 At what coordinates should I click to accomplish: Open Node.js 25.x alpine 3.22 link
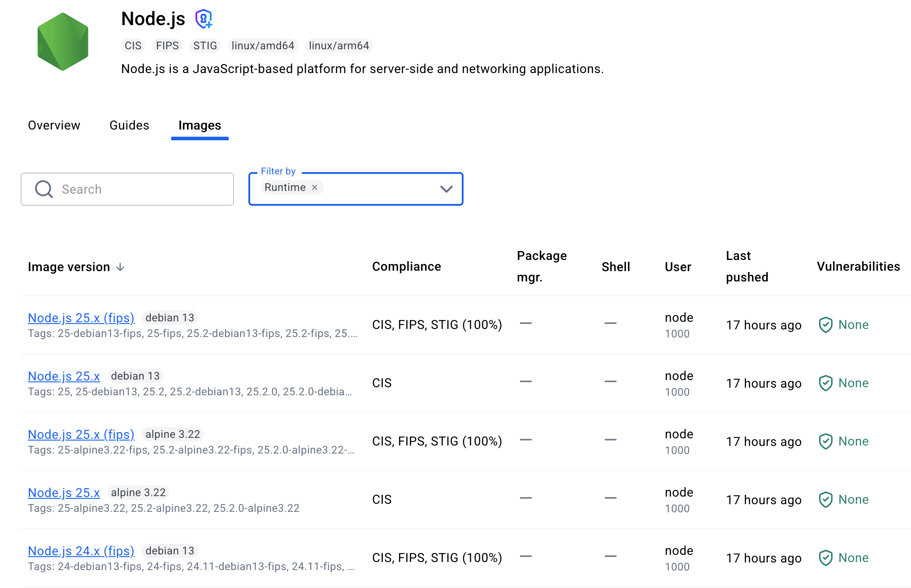64,493
